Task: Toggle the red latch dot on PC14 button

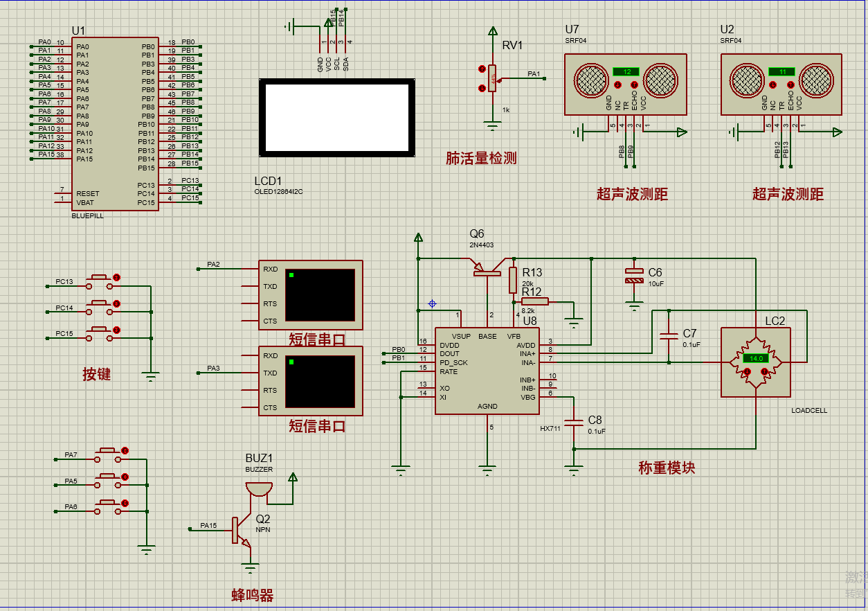Action: (x=116, y=303)
